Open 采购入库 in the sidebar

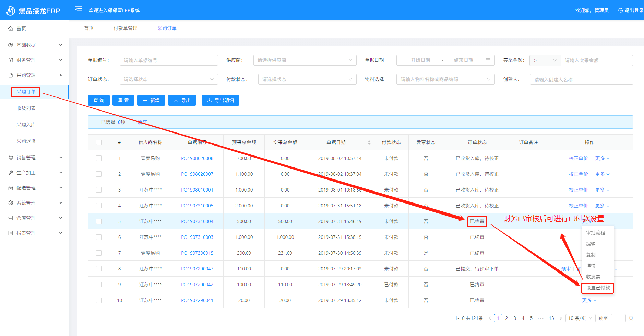pos(26,125)
